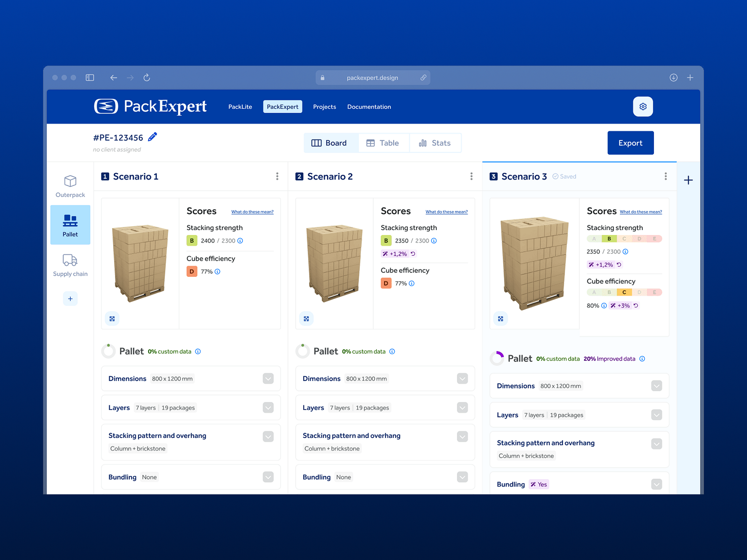Show info for Scenario 1 cube efficiency
This screenshot has height=560, width=747.
(217, 271)
